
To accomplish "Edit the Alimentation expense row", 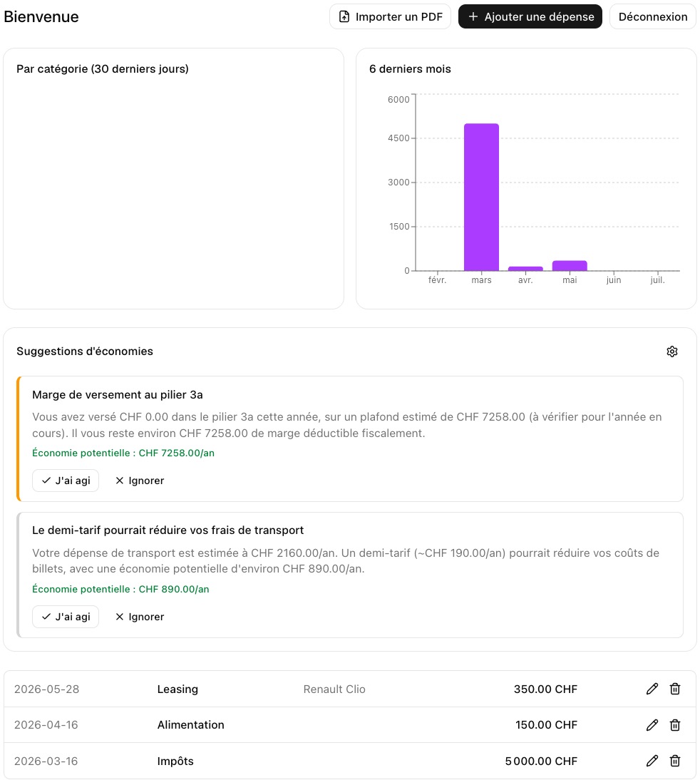I will pyautogui.click(x=652, y=725).
